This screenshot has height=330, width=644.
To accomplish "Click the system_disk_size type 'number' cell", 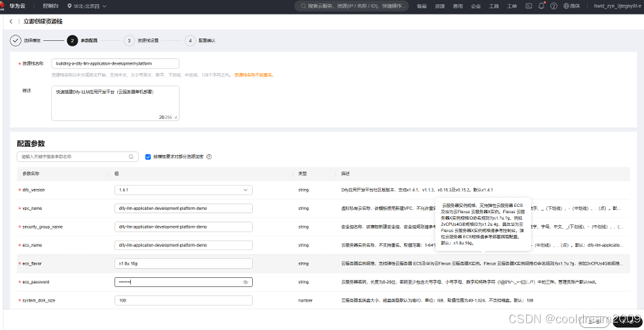I will pyautogui.click(x=305, y=300).
